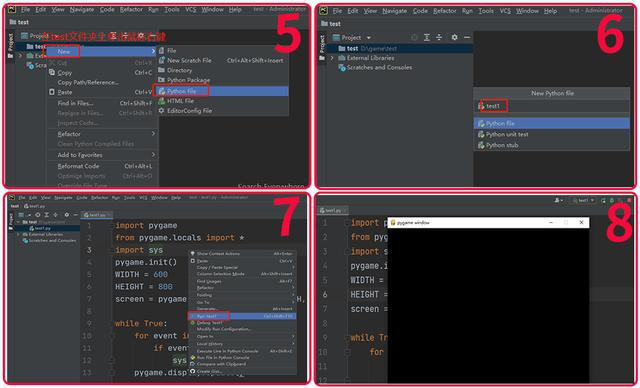640x388 pixels.
Task: Open Run menu in screenshot 6 menu bar
Action: pyautogui.click(x=467, y=11)
